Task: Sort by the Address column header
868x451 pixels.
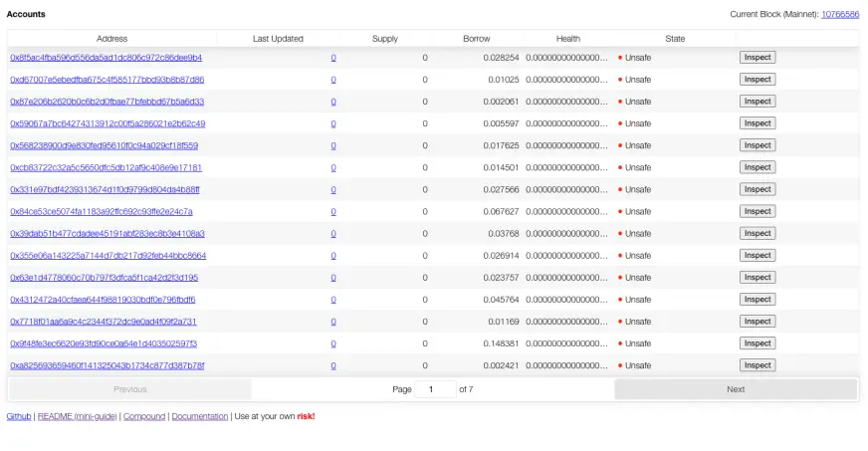Action: coord(111,39)
